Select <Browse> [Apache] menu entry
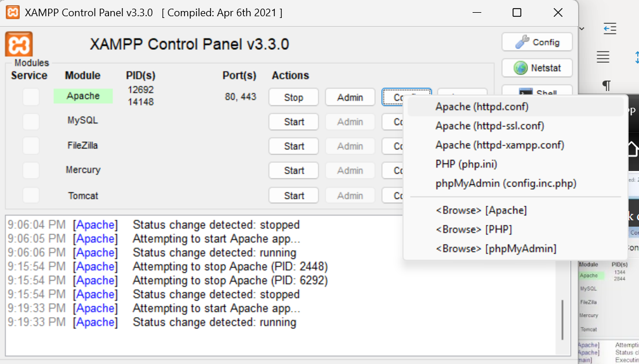Viewport: 639px width, 364px height. pos(515,210)
